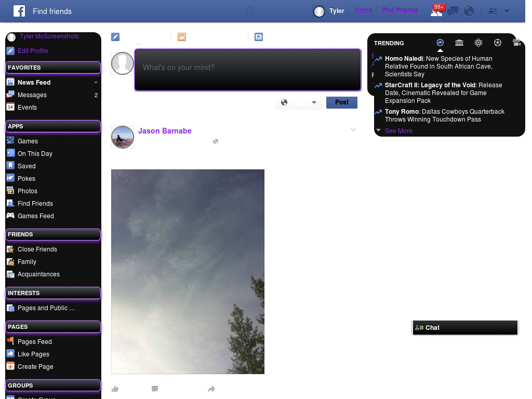Go to Home in the top navigation
The height and width of the screenshot is (399, 532).
click(363, 10)
